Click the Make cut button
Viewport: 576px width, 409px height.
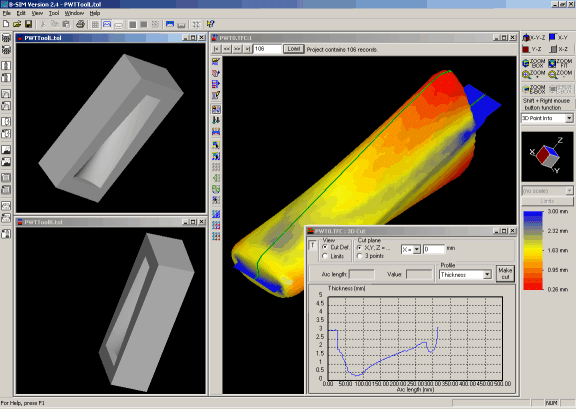505,273
